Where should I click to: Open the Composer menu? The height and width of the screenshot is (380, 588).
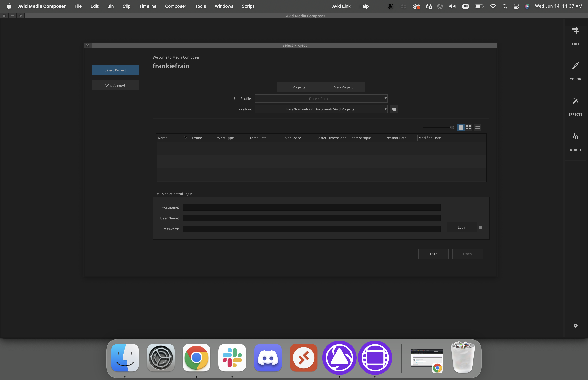pos(175,6)
